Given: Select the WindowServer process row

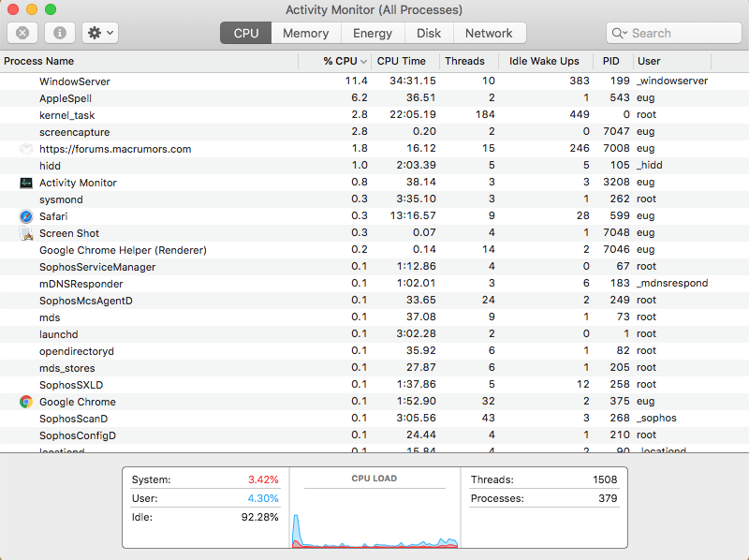Looking at the screenshot, I should [x=374, y=81].
